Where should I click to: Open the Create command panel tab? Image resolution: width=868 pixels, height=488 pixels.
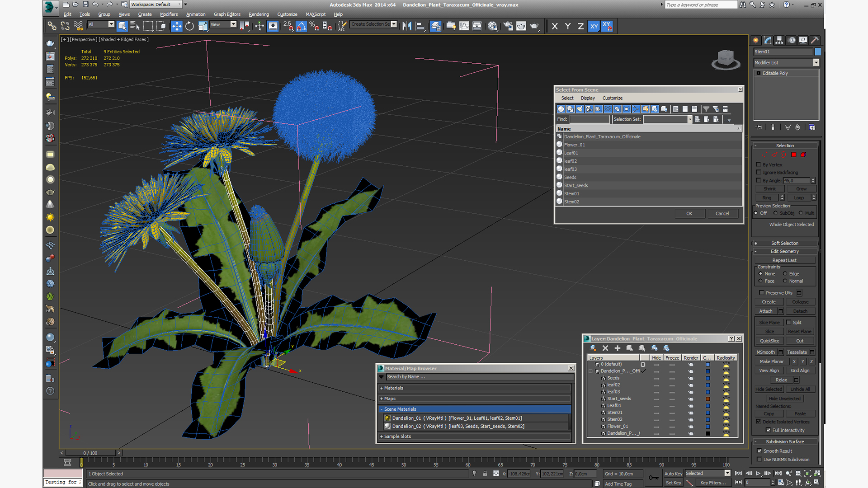pyautogui.click(x=756, y=40)
